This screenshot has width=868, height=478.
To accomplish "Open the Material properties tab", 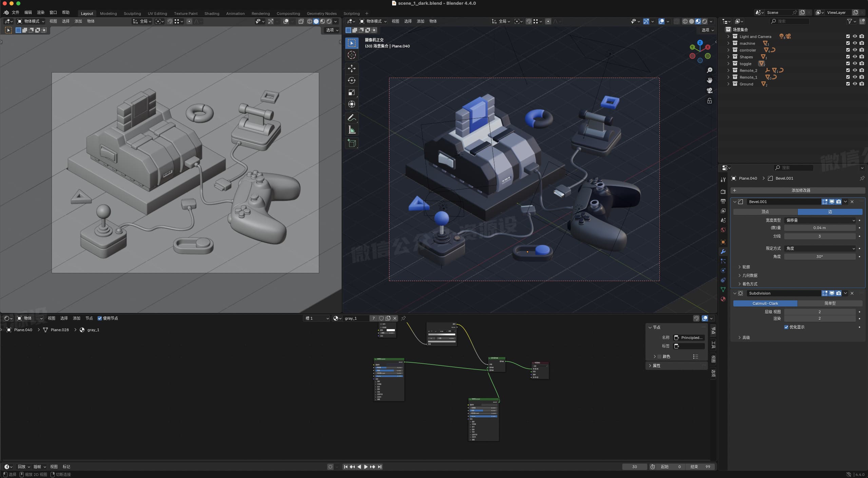I will coord(723,299).
